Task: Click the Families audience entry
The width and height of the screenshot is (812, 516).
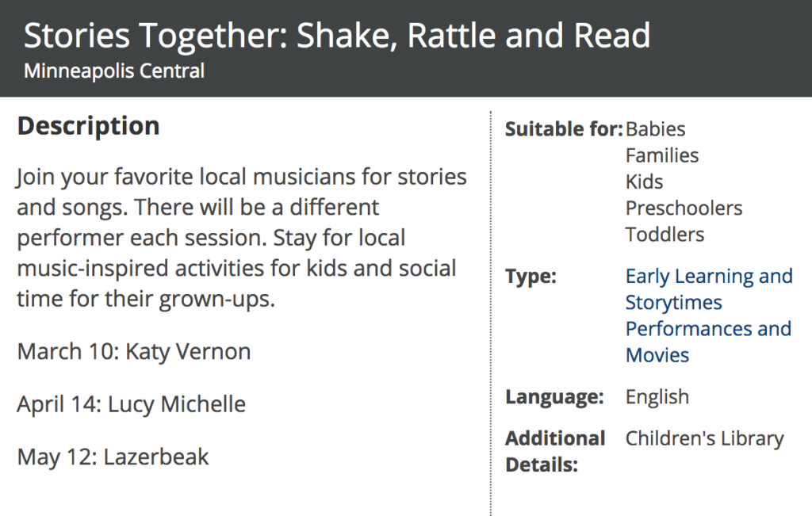Action: (x=662, y=155)
